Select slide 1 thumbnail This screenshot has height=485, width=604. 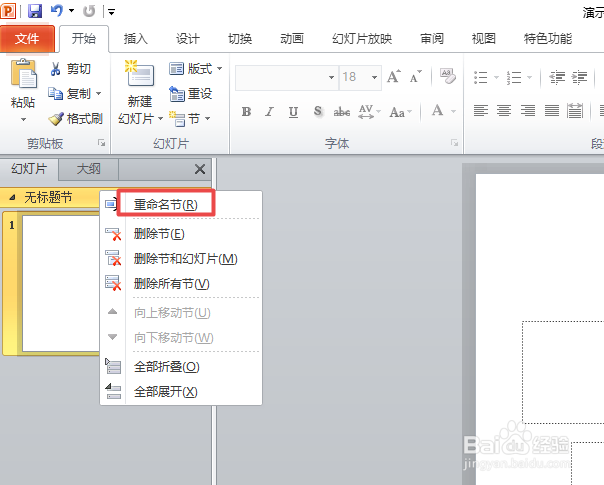(61, 283)
